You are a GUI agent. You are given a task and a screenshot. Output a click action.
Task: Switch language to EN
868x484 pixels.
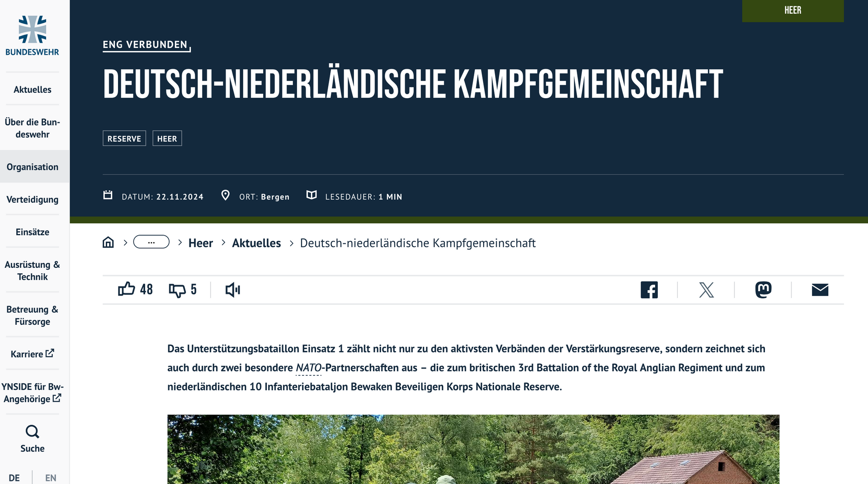point(51,478)
